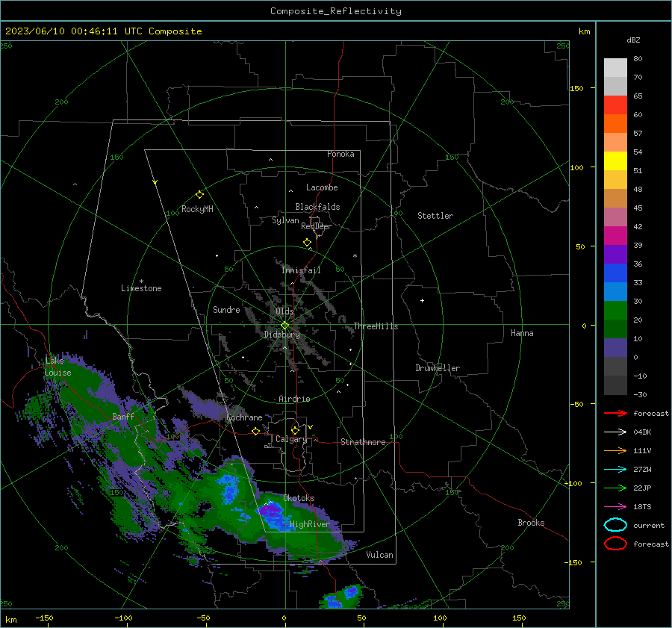Screen dimensions: 672x628
Task: Click the yellow diamond marker below RedDeer
Action: point(307,243)
